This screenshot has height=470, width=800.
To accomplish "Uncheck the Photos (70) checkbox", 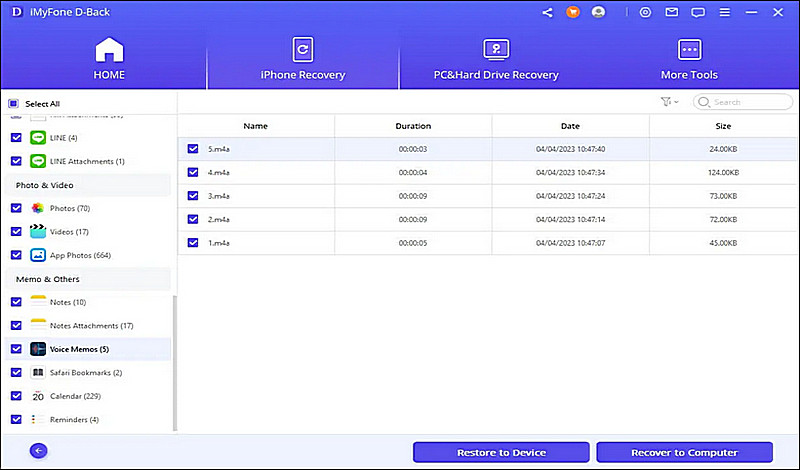I will coord(15,208).
